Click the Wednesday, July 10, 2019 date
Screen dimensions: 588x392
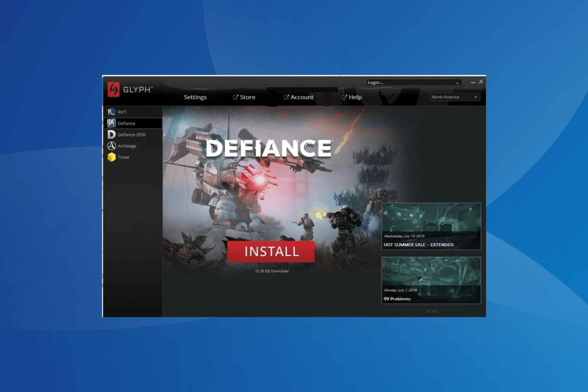(x=404, y=236)
